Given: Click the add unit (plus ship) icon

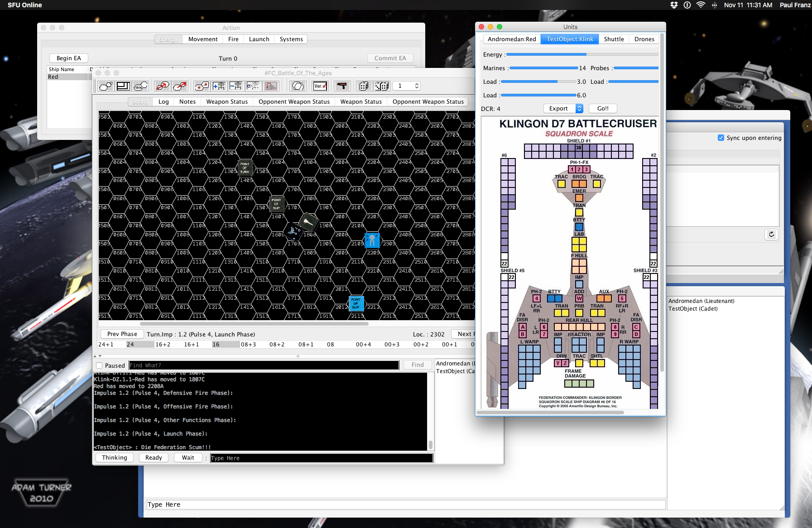Looking at the screenshot, I should tap(219, 86).
